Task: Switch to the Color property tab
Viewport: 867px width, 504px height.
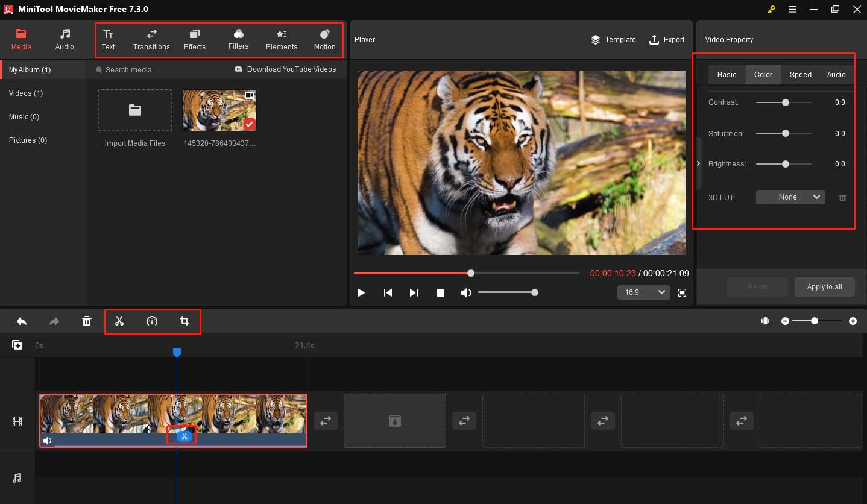Action: [x=763, y=75]
